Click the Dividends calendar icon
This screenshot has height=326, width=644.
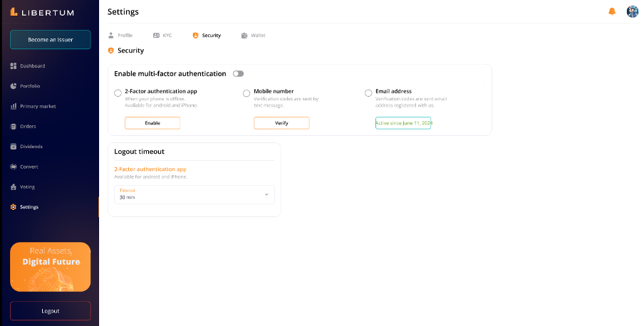pos(14,147)
